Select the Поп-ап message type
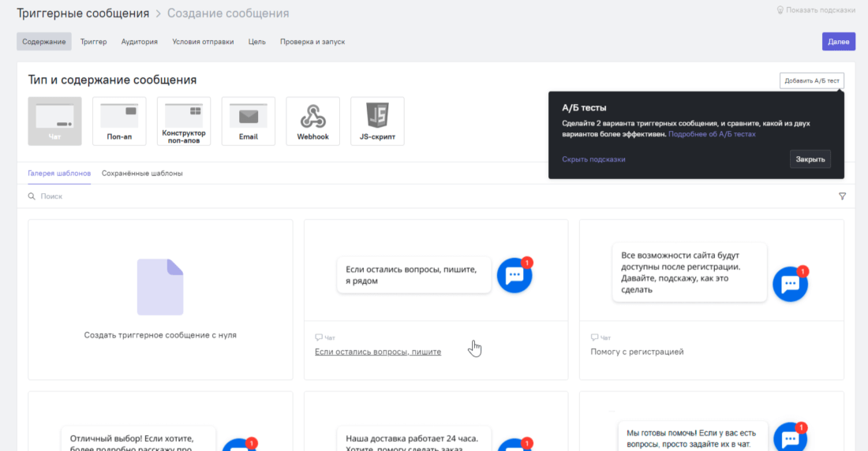Screen dimensions: 868x451 pyautogui.click(x=119, y=121)
